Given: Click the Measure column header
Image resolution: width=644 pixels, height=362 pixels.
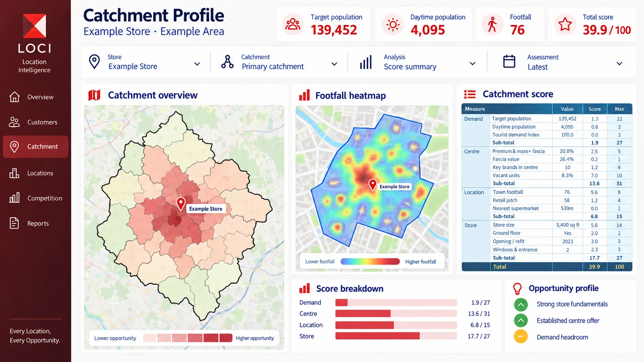Looking at the screenshot, I should (x=507, y=109).
